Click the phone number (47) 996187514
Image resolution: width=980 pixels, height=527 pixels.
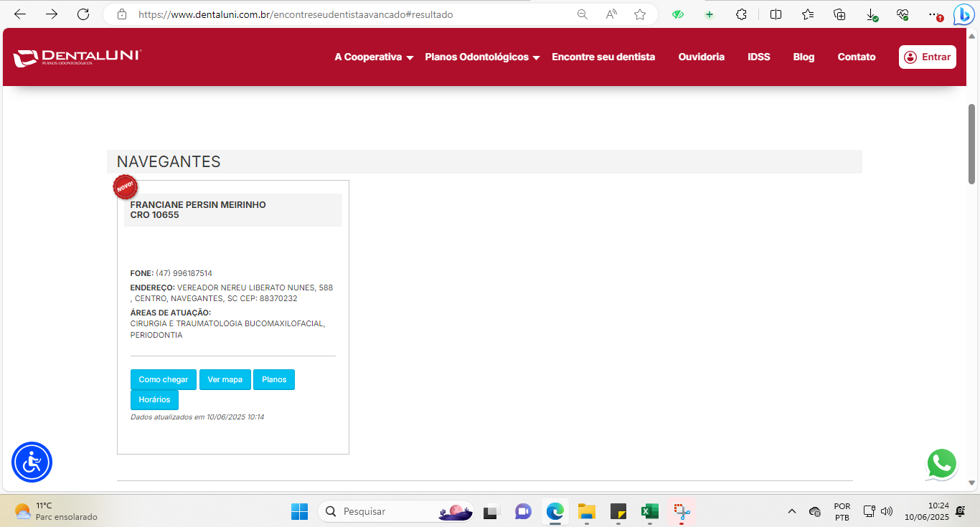pos(184,273)
